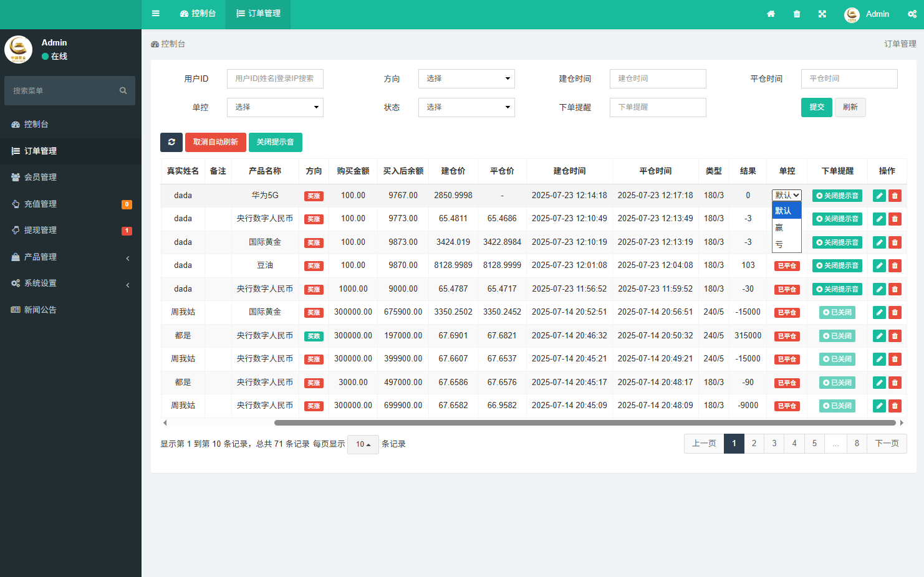Viewport: 924px width, 577px height.
Task: Click the search magnifier in the sidebar
Action: [123, 90]
